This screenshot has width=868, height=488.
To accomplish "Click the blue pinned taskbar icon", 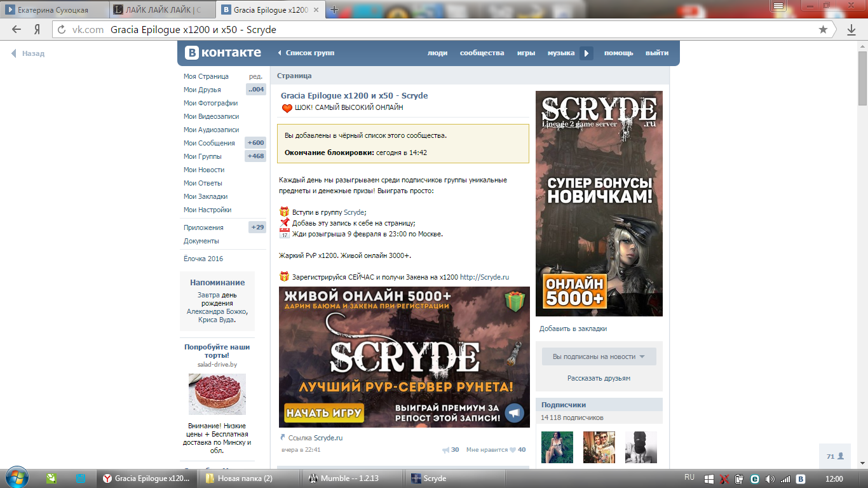I will [81, 478].
